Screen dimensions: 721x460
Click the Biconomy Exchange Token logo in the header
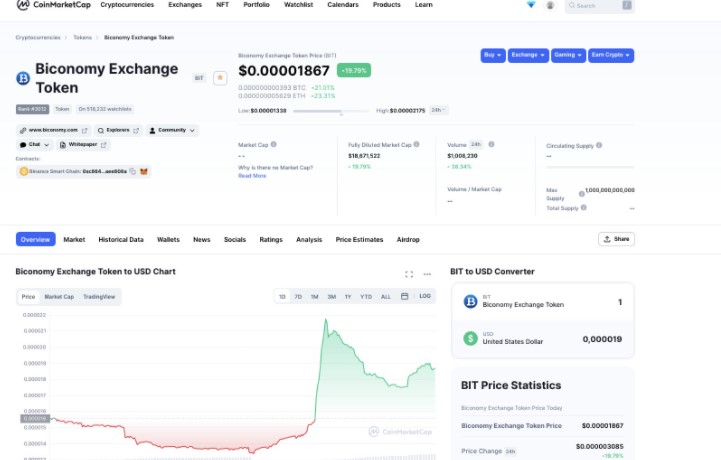(x=23, y=78)
